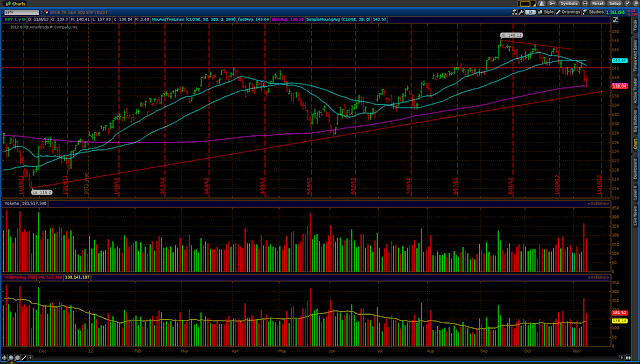Open the Style menu
The width and height of the screenshot is (640, 364).
pyautogui.click(x=545, y=12)
